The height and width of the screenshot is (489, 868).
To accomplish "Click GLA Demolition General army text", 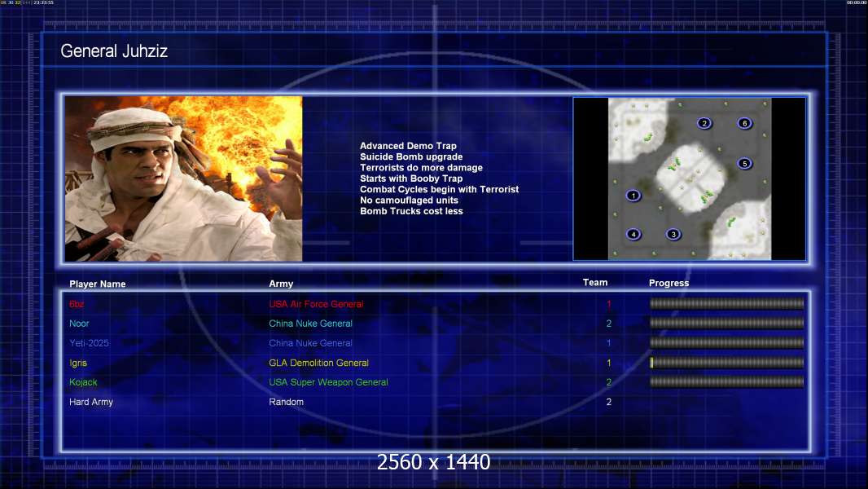I will [319, 363].
